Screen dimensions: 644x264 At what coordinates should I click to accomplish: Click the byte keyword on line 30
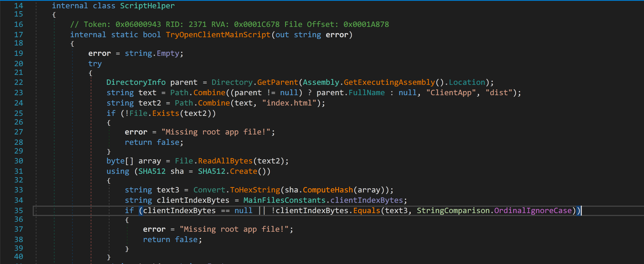116,161
